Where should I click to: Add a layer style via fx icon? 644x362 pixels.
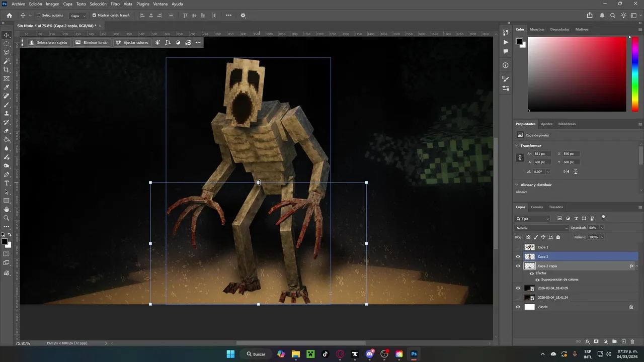pyautogui.click(x=587, y=342)
